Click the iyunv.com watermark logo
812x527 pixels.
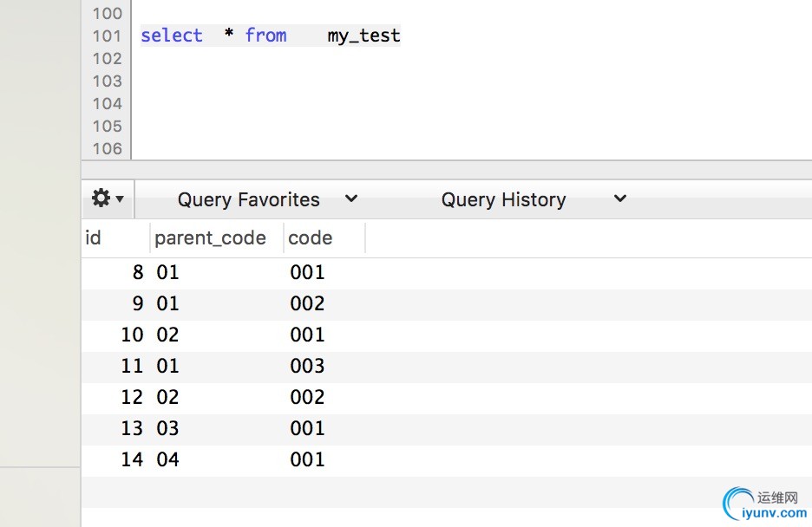(x=764, y=504)
